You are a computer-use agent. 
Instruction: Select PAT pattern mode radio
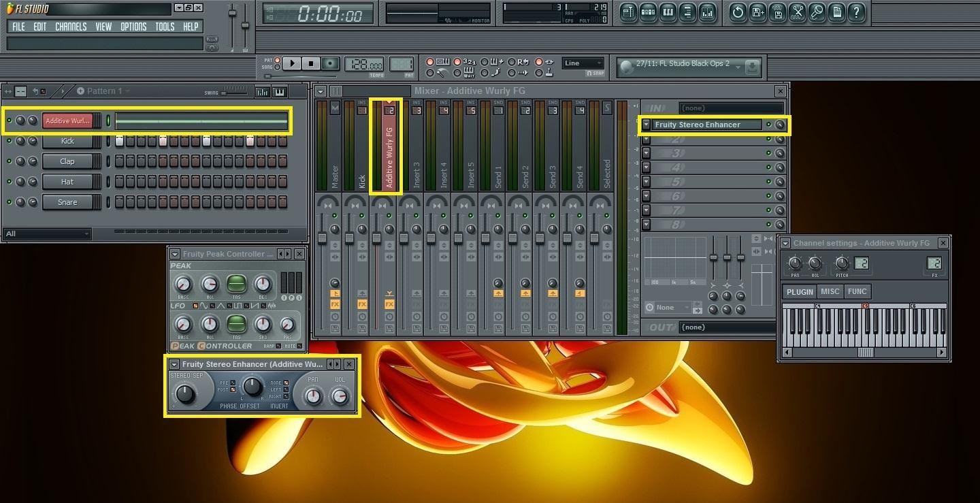point(278,60)
